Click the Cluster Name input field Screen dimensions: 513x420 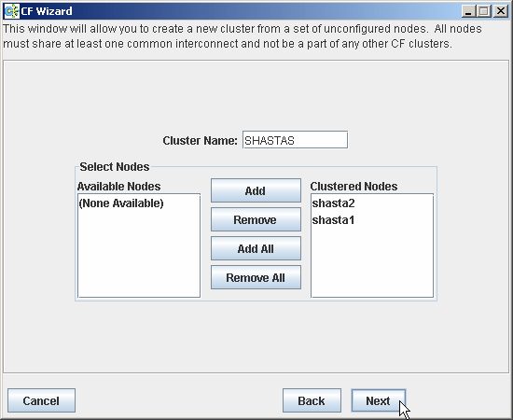[295, 140]
